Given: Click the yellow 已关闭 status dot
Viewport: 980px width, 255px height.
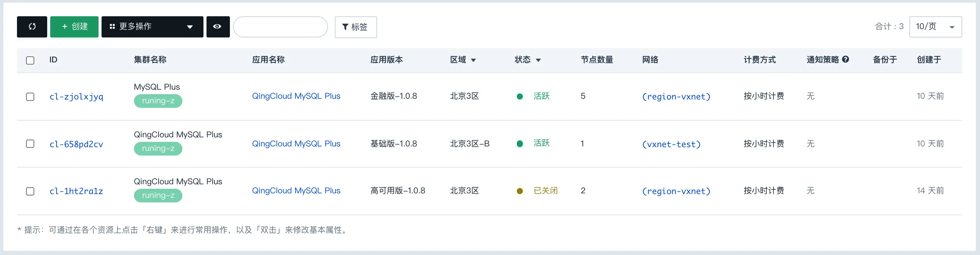Looking at the screenshot, I should coord(520,191).
